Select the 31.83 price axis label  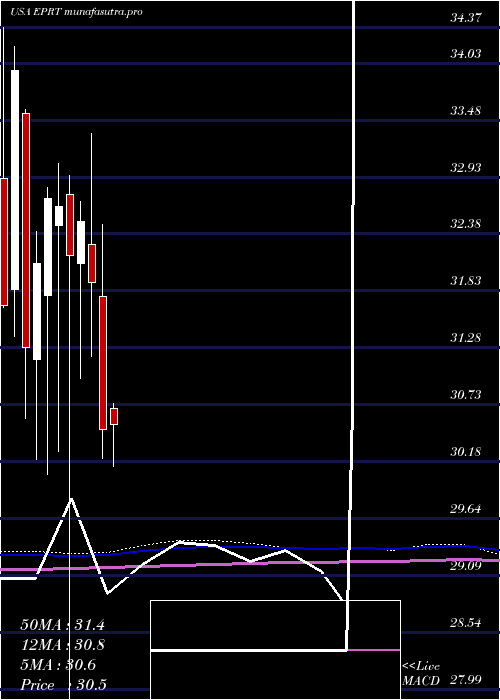tap(466, 281)
